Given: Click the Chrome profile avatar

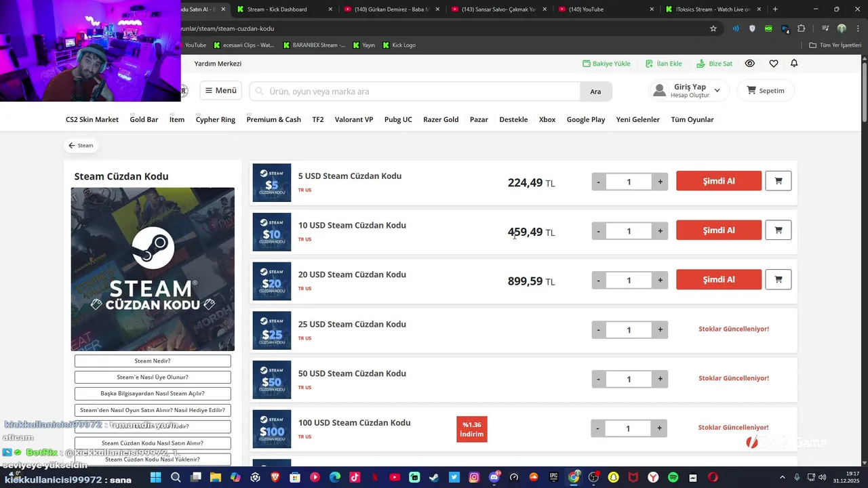Looking at the screenshot, I should coord(842,28).
